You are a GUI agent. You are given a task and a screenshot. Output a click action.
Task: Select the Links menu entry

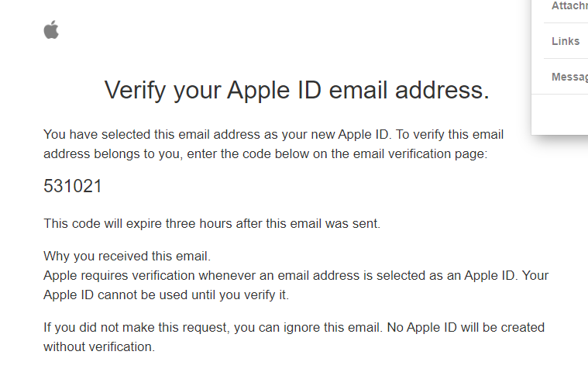[x=566, y=41]
